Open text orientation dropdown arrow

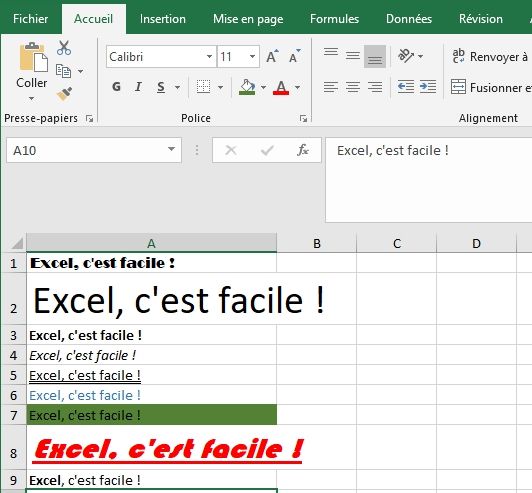click(420, 56)
